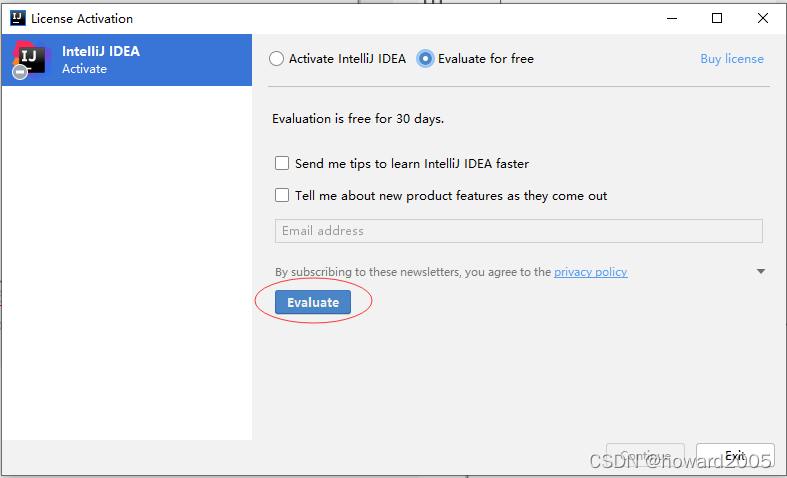Focus the Email address field

click(x=518, y=231)
